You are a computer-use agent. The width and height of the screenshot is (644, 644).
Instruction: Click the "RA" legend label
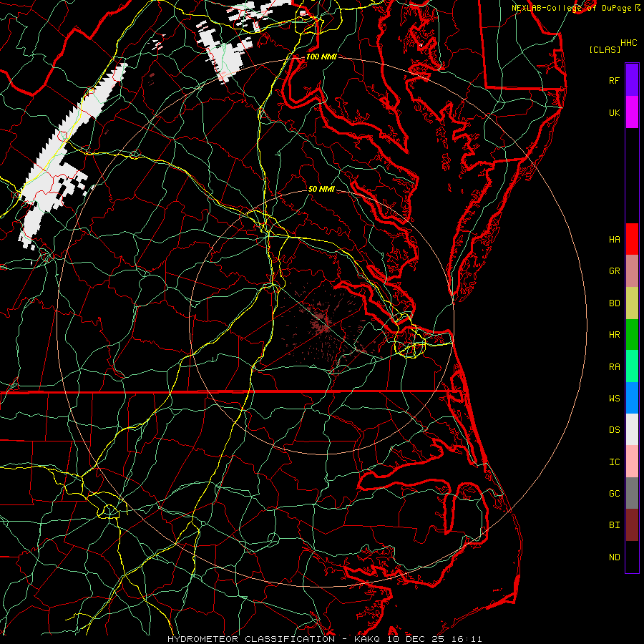tap(614, 367)
